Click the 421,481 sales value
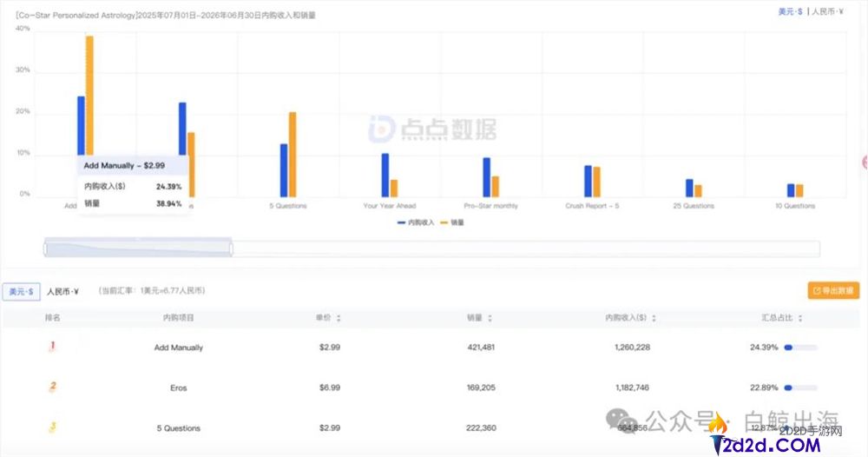 click(x=481, y=348)
